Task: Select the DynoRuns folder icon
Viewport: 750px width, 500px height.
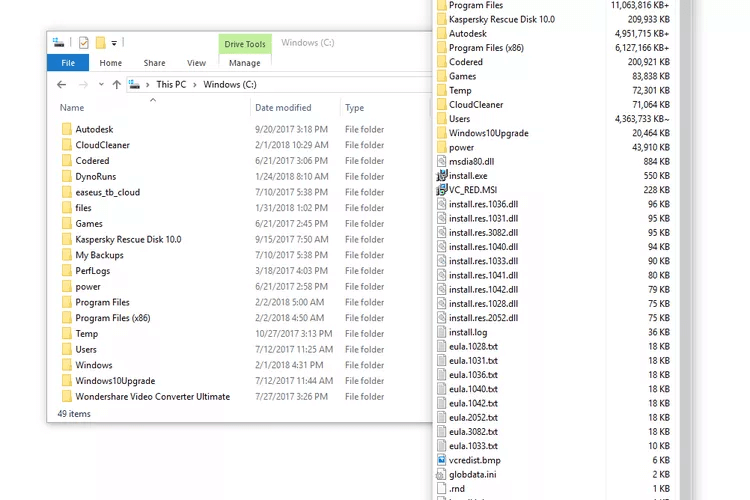Action: (x=66, y=177)
